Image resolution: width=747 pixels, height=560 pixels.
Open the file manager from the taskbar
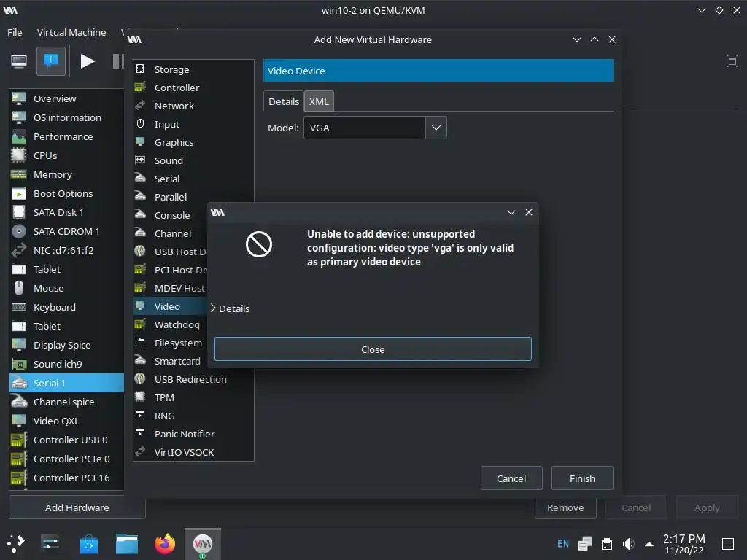click(x=127, y=543)
